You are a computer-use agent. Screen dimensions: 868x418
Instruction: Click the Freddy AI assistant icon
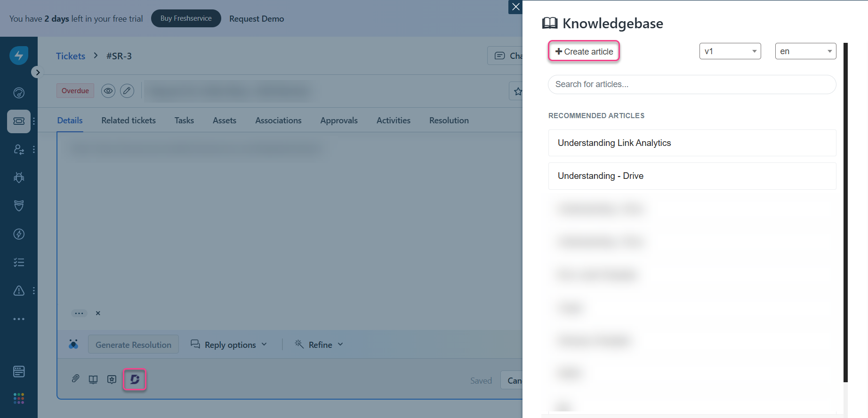click(x=73, y=344)
